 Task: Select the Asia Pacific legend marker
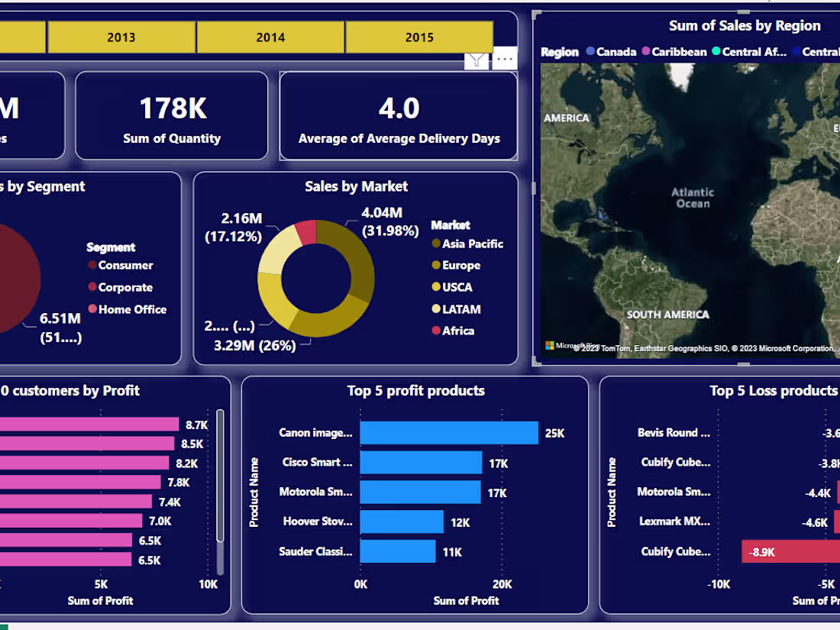[435, 244]
